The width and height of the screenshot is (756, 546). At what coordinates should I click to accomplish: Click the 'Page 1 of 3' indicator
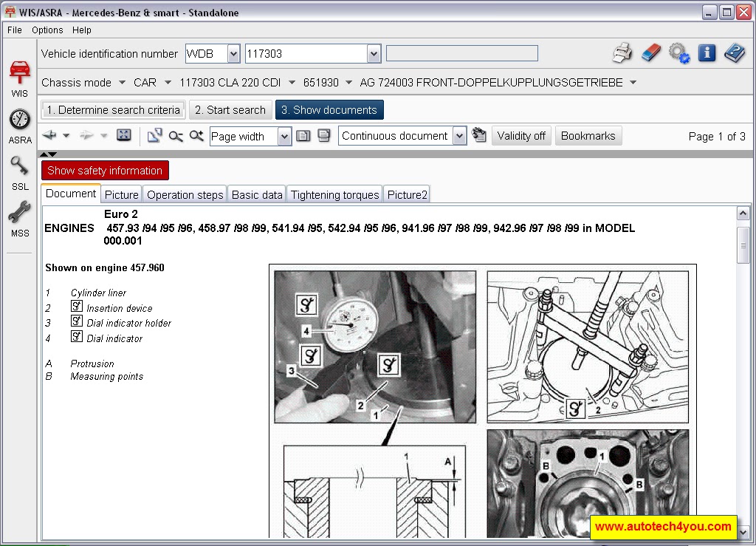point(717,137)
